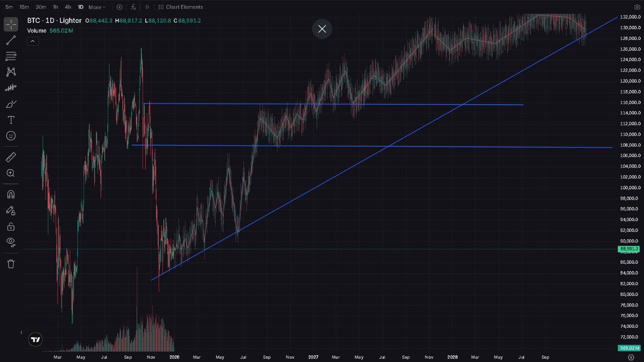Collapse the indicator legend chevron
The height and width of the screenshot is (362, 644).
[32, 41]
